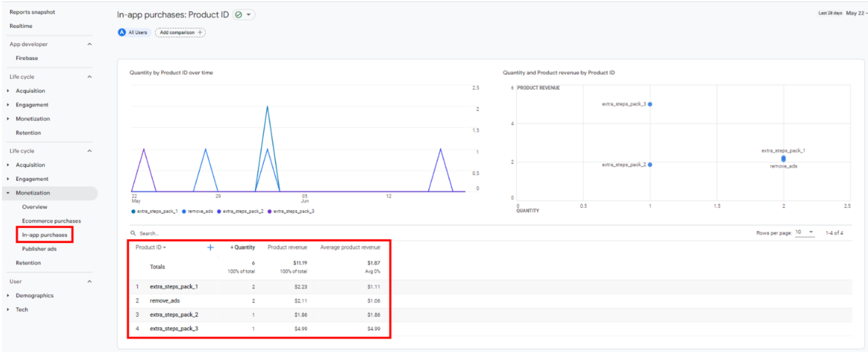The height and width of the screenshot is (352, 868).
Task: Click the $1.87 average total value
Action: click(374, 263)
